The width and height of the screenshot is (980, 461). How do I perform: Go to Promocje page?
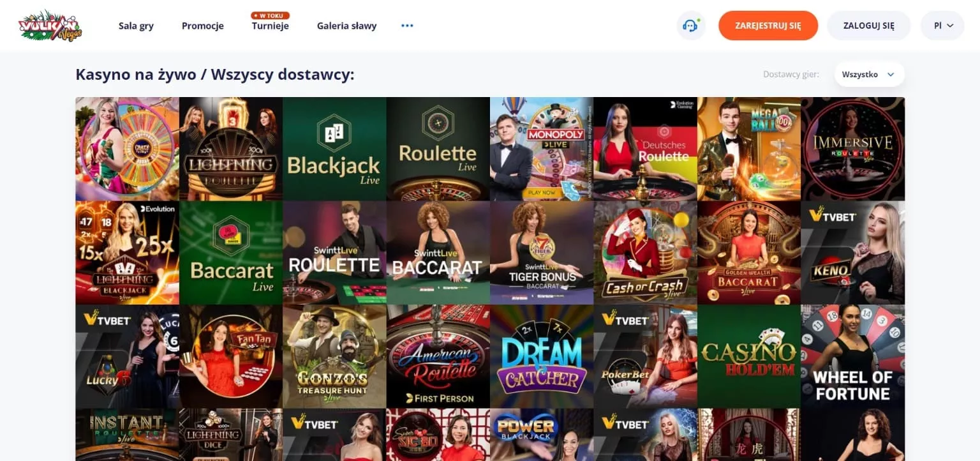coord(203,26)
